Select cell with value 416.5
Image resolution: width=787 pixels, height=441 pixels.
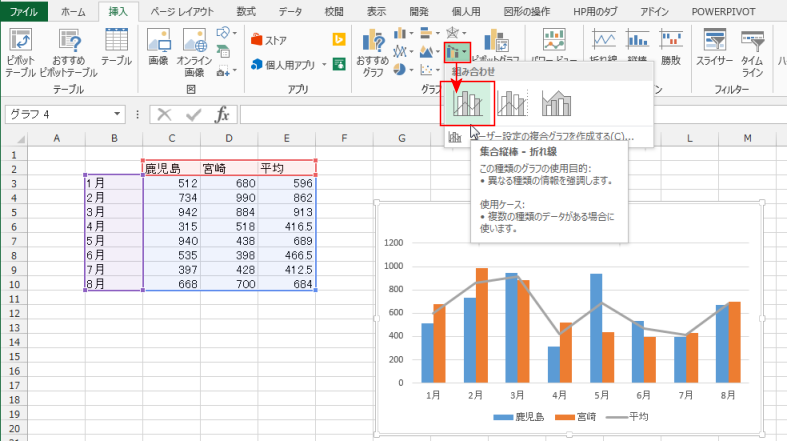click(x=287, y=227)
